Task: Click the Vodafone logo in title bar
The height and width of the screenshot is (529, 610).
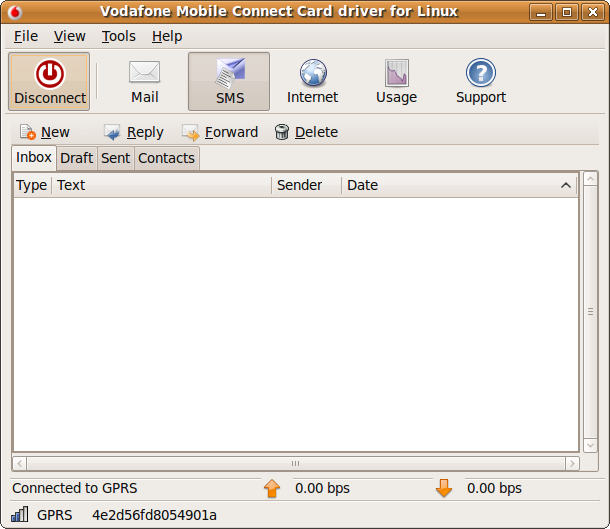Action: [15, 12]
